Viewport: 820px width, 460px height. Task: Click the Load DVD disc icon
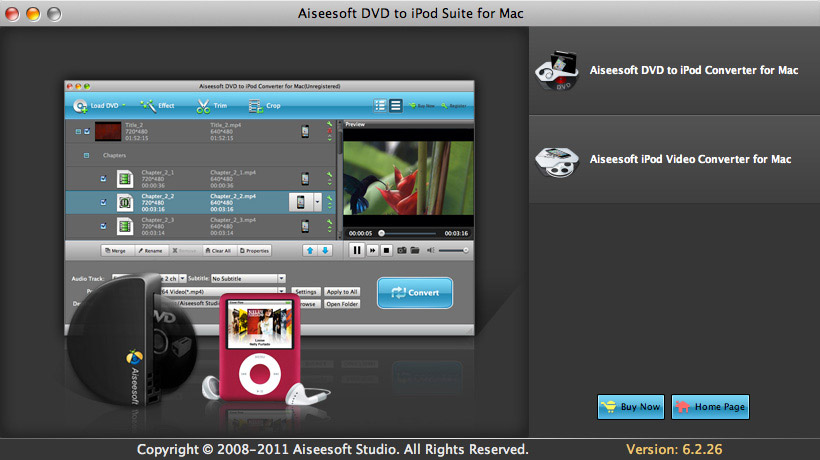click(79, 105)
